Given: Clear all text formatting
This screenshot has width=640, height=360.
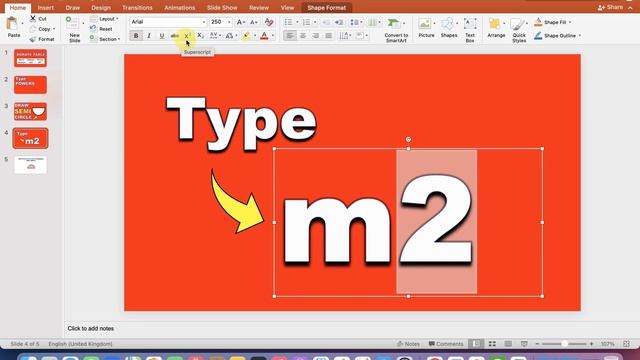Looking at the screenshot, I should (269, 22).
